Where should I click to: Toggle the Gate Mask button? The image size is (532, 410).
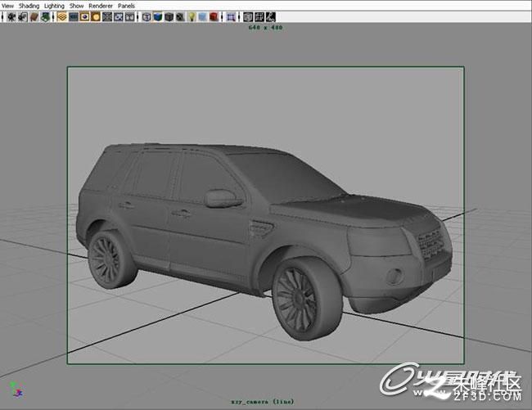(x=96, y=16)
